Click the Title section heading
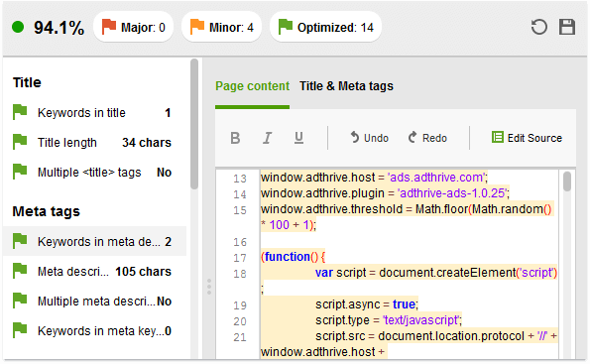Viewport: 590px width, 364px height. point(27,82)
